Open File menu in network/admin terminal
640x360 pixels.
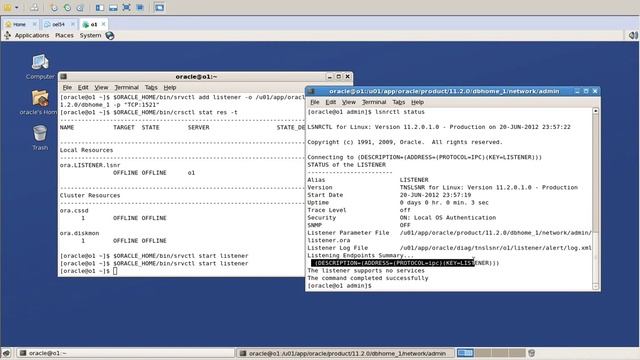[315, 102]
